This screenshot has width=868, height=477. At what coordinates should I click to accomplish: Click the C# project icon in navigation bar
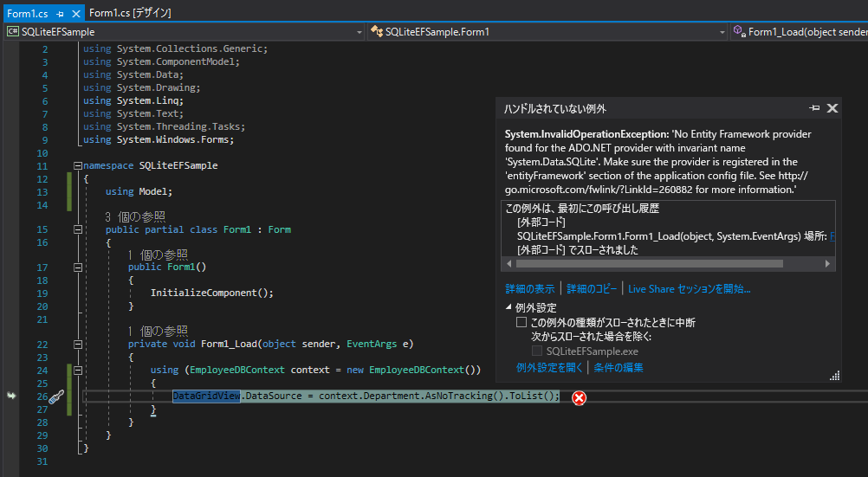(x=12, y=31)
